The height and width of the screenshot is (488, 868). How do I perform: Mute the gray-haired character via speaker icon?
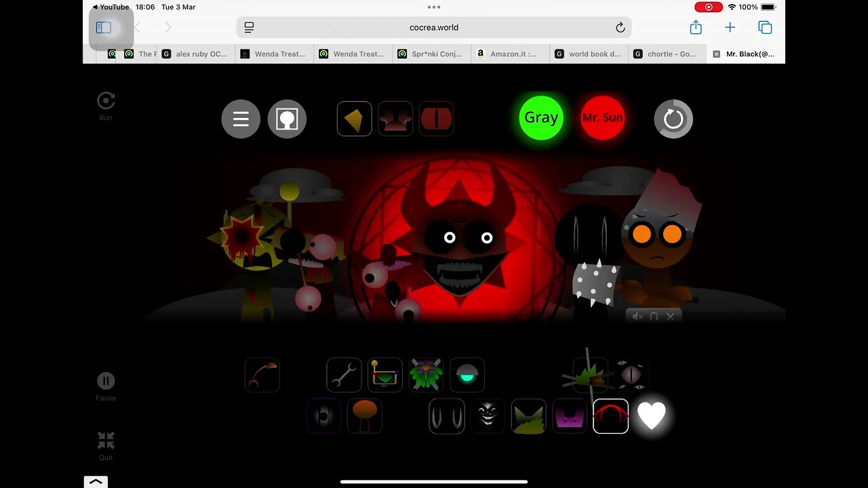pyautogui.click(x=637, y=317)
